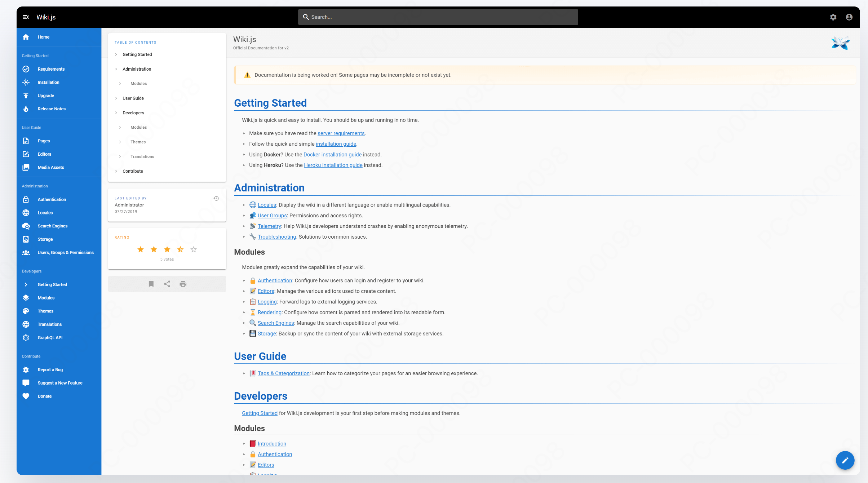Open page history clock icon
Viewport: 868px width, 483px height.
[216, 199]
